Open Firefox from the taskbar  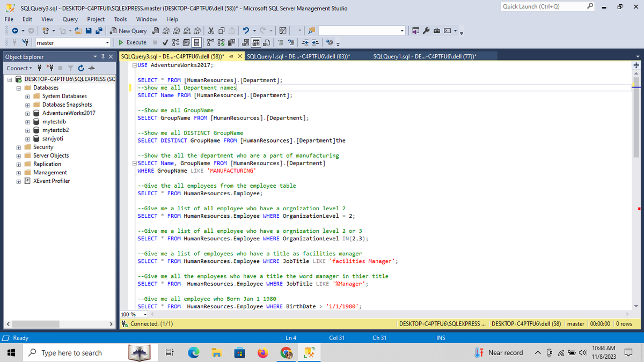(263, 353)
